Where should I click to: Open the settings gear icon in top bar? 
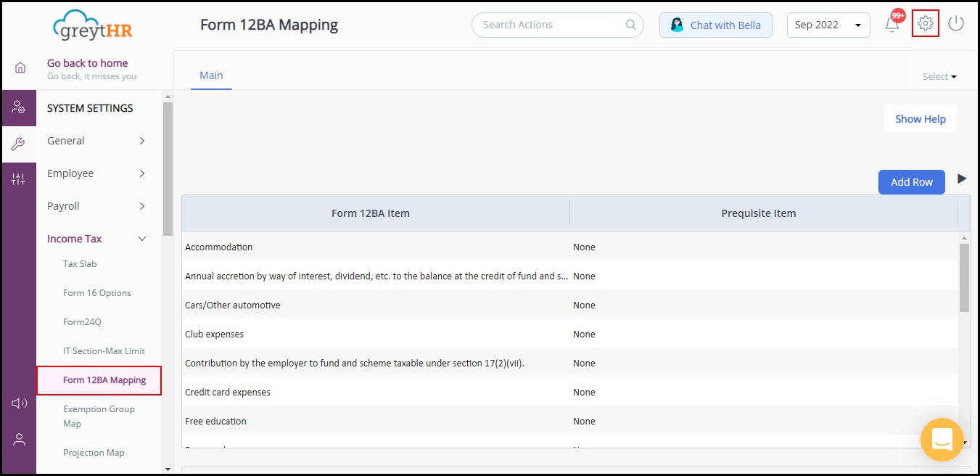(x=925, y=23)
